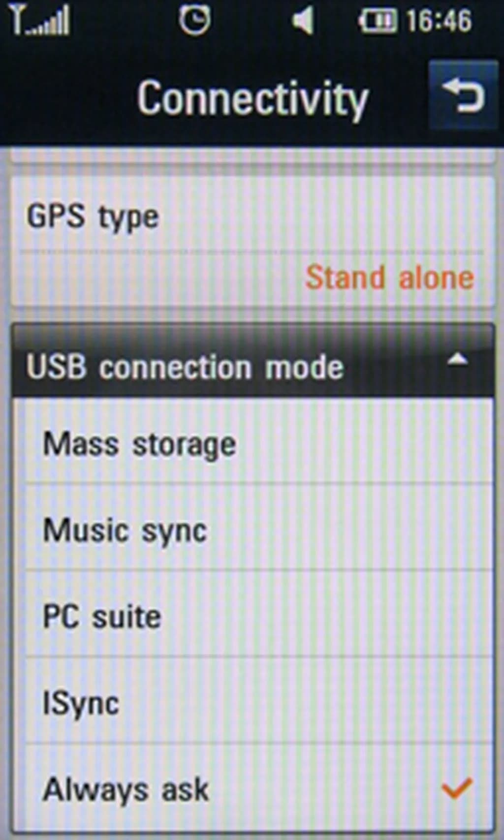Click the USB connection mode header label
The width and height of the screenshot is (504, 840).
(185, 367)
